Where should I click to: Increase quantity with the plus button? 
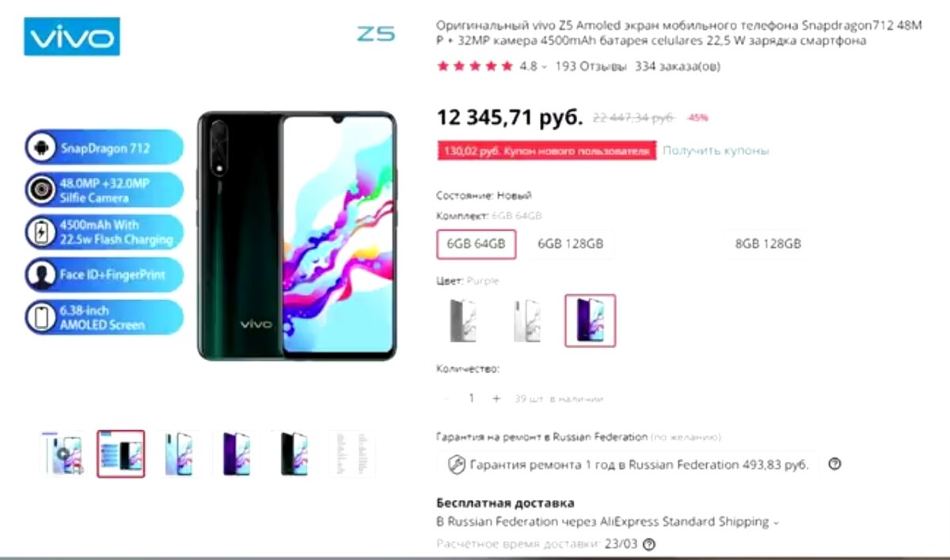(496, 399)
